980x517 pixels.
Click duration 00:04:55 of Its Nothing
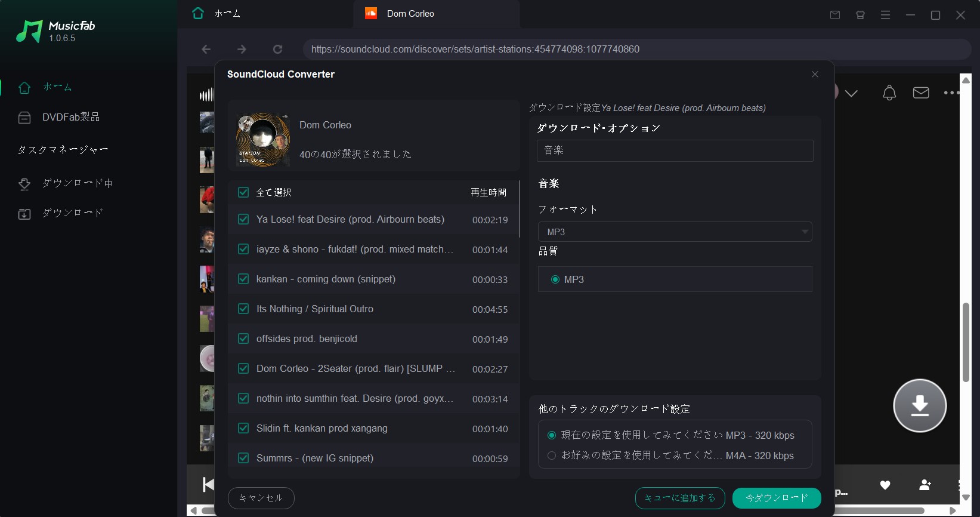click(x=490, y=309)
